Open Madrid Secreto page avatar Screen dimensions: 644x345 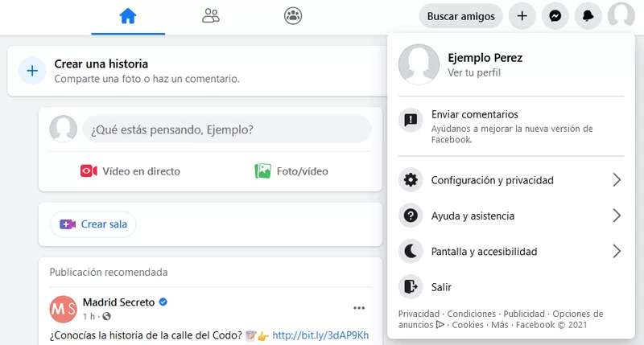coord(64,310)
